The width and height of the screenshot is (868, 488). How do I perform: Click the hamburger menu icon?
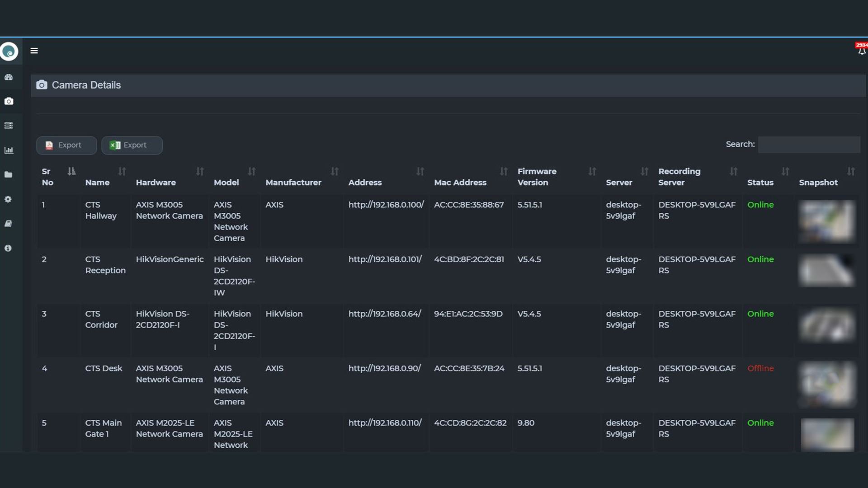point(34,51)
